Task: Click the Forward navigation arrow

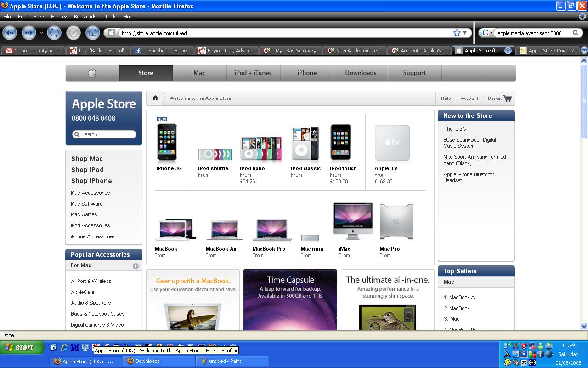Action: coord(28,33)
